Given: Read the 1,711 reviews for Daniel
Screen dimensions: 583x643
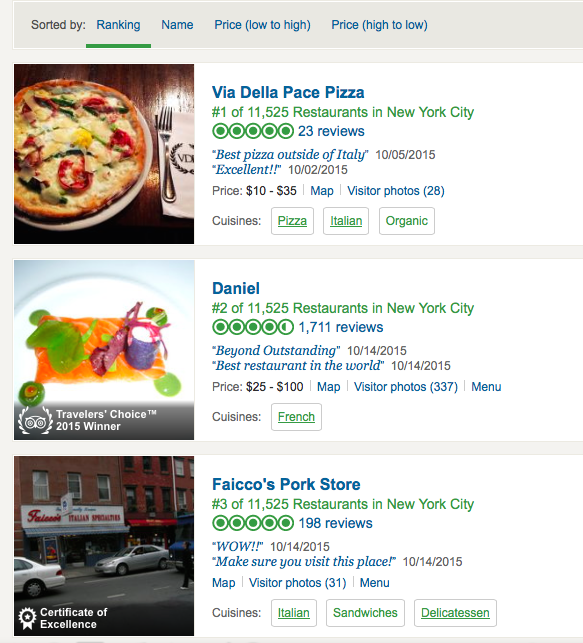Looking at the screenshot, I should click(341, 327).
